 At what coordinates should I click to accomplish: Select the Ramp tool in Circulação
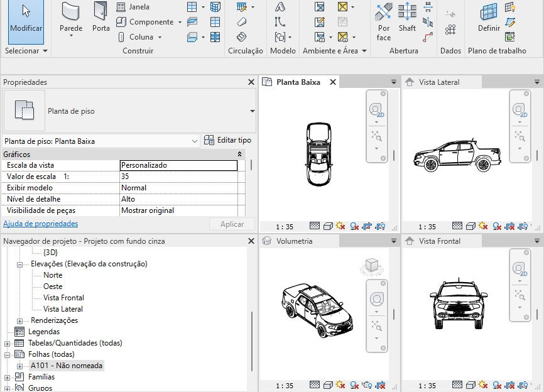241,22
